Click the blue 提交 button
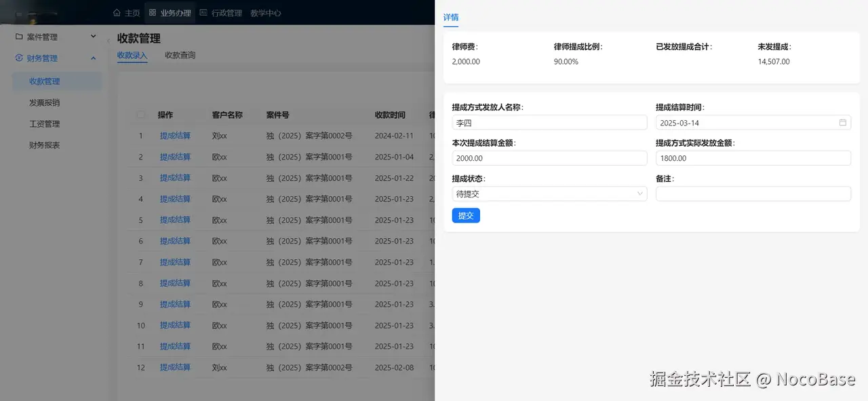The image size is (868, 401). click(466, 216)
